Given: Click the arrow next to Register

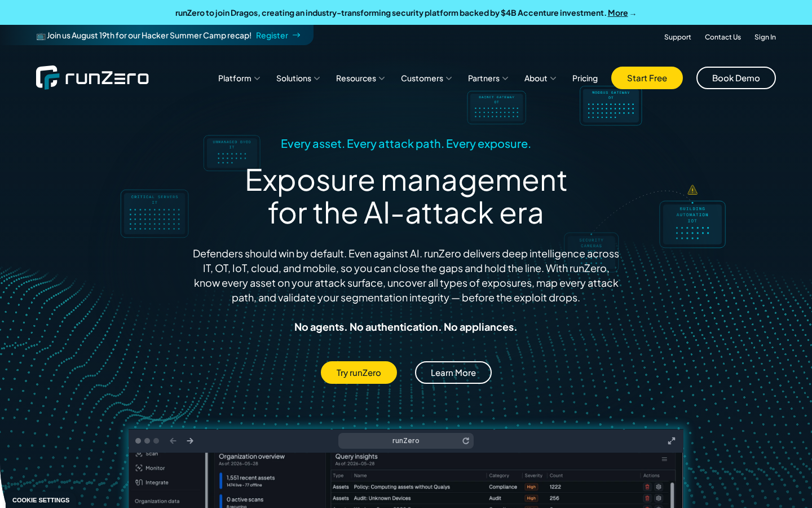Looking at the screenshot, I should click(297, 35).
